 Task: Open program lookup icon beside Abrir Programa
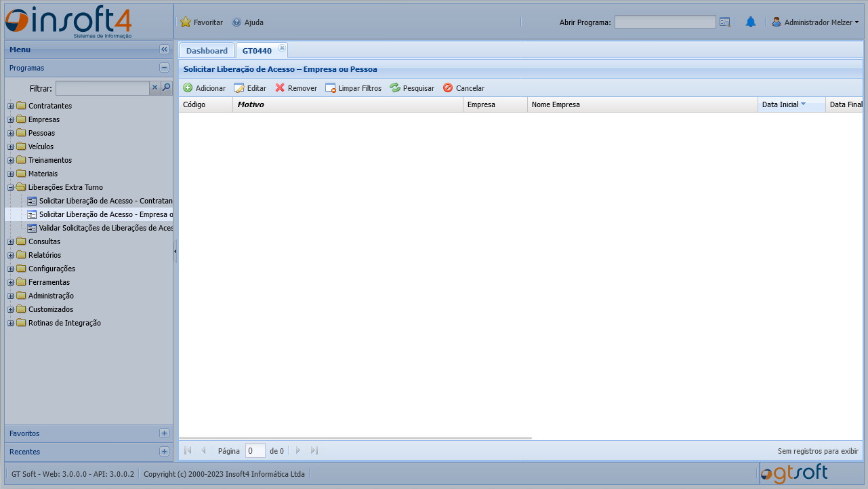pyautogui.click(x=725, y=22)
